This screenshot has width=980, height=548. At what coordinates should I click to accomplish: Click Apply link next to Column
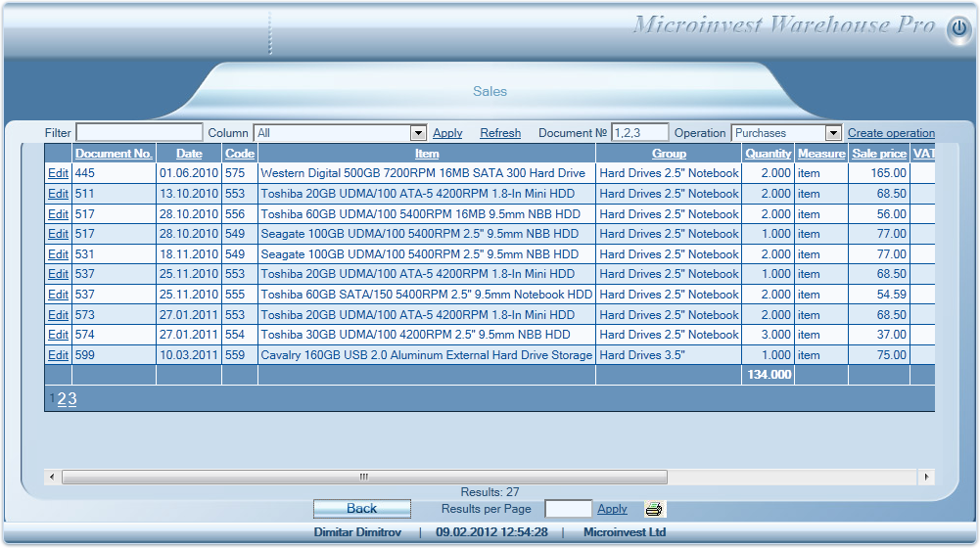(x=447, y=133)
